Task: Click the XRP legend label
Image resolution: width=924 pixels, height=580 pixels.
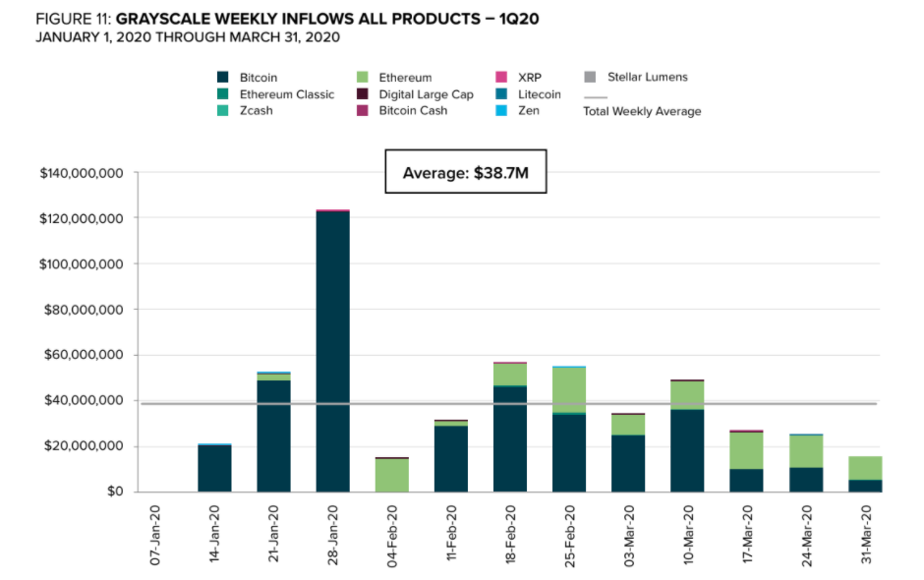Action: coord(530,78)
